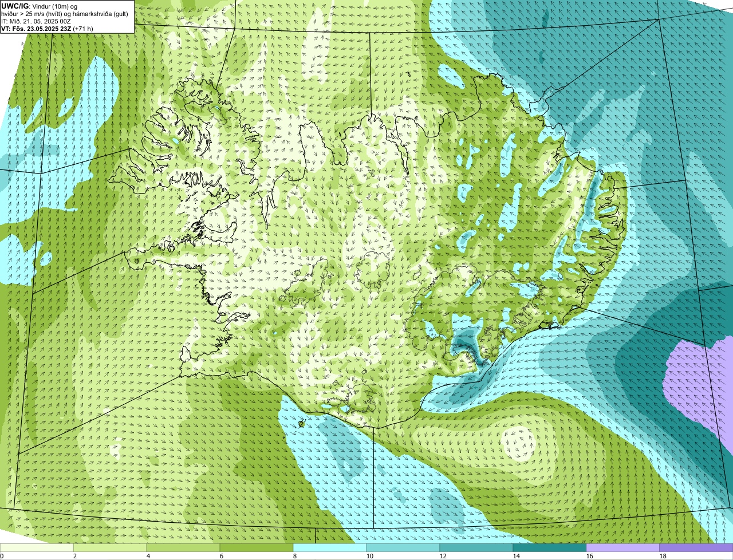Select the 12–14 m/s teal legend segment
The width and height of the screenshot is (733, 560).
coord(476,547)
